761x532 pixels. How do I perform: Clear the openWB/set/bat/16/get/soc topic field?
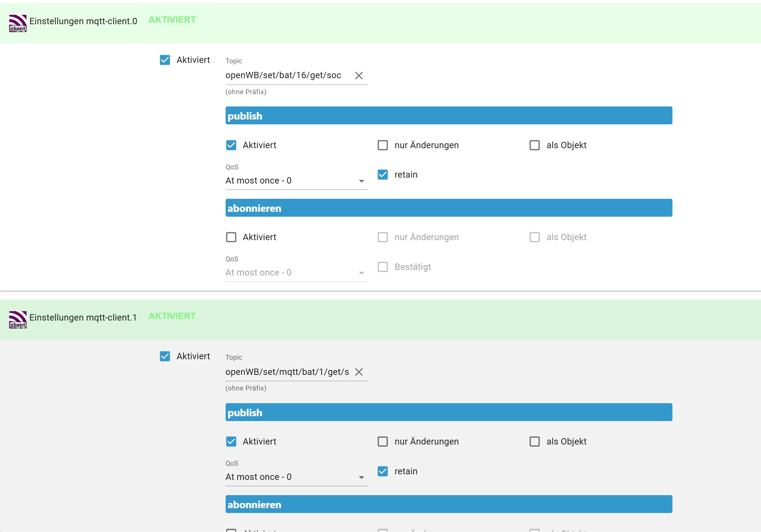[x=359, y=76]
